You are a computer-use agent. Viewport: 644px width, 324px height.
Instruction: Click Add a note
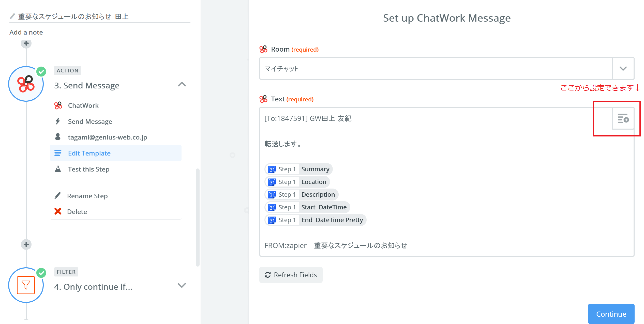tap(26, 32)
